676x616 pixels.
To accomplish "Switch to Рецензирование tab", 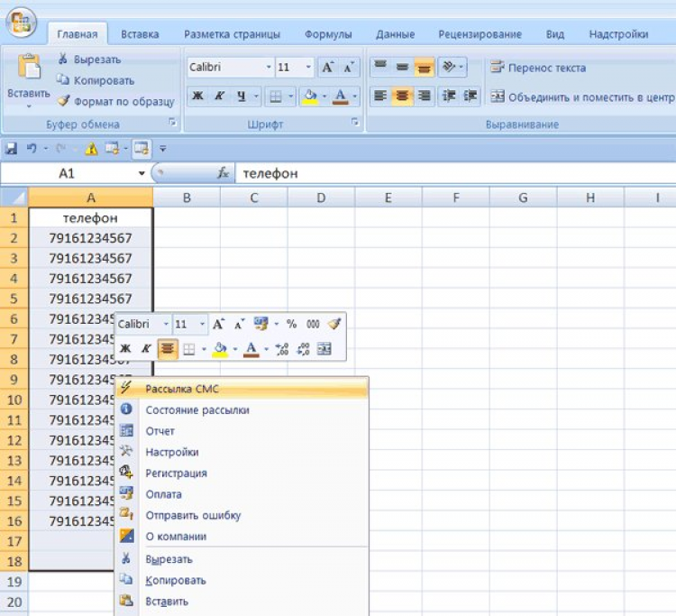I will tap(480, 34).
